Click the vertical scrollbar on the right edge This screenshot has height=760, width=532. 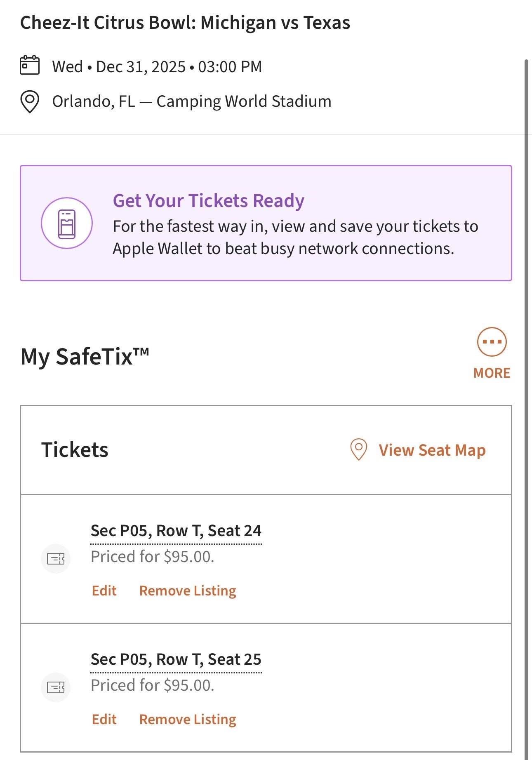(x=526, y=371)
